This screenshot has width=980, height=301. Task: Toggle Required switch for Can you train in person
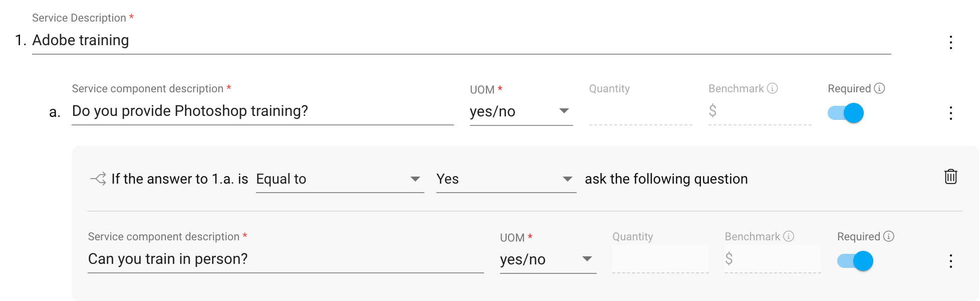pos(855,261)
